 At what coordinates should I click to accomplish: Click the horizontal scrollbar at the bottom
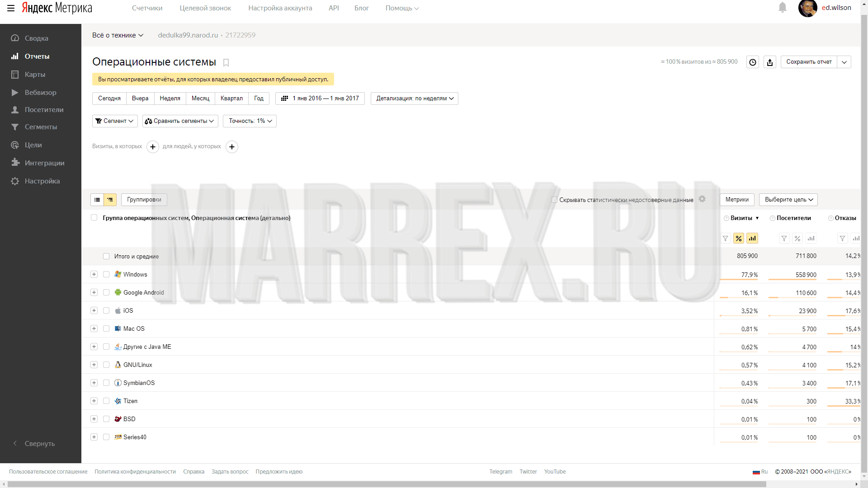387,484
